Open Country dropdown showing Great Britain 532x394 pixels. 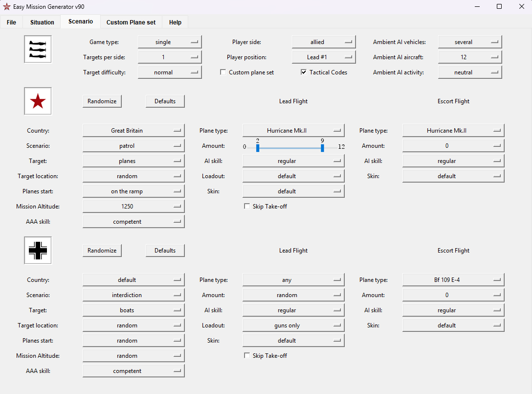pyautogui.click(x=133, y=130)
